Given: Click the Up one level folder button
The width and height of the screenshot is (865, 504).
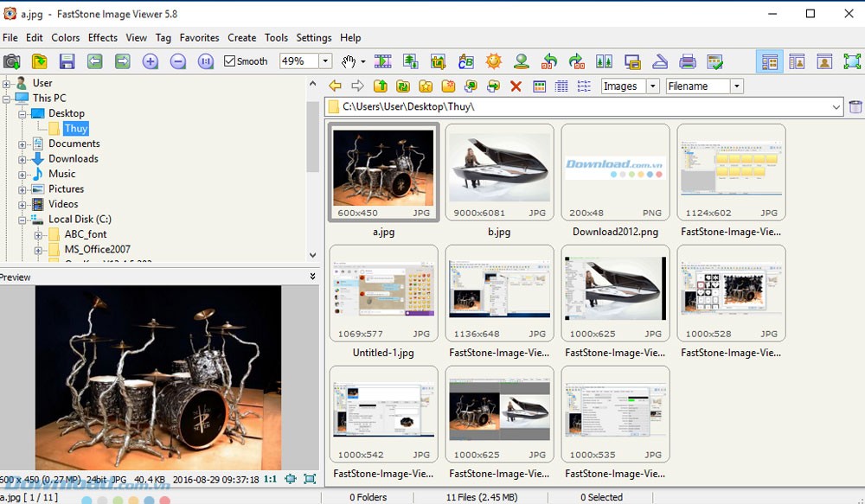Looking at the screenshot, I should point(381,86).
